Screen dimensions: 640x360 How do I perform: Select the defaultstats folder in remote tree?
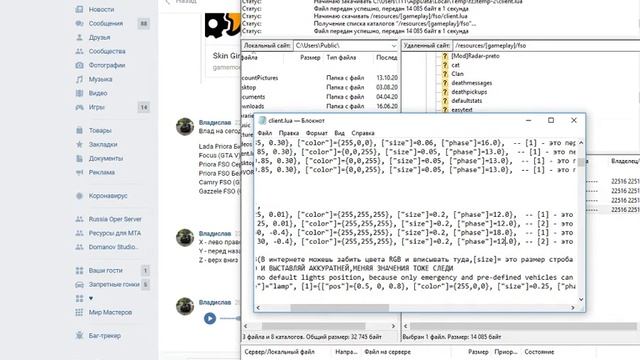[x=467, y=101]
